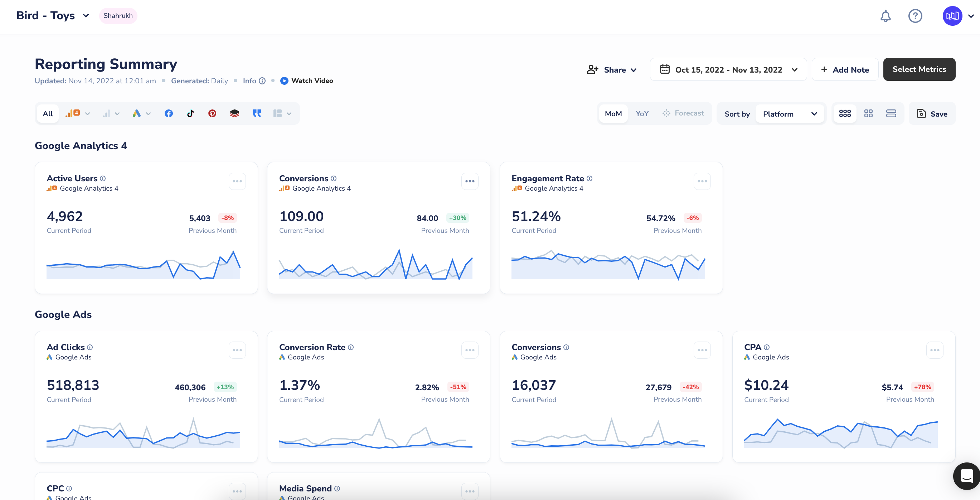Filter by Facebook platform icon
The image size is (980, 500).
169,113
